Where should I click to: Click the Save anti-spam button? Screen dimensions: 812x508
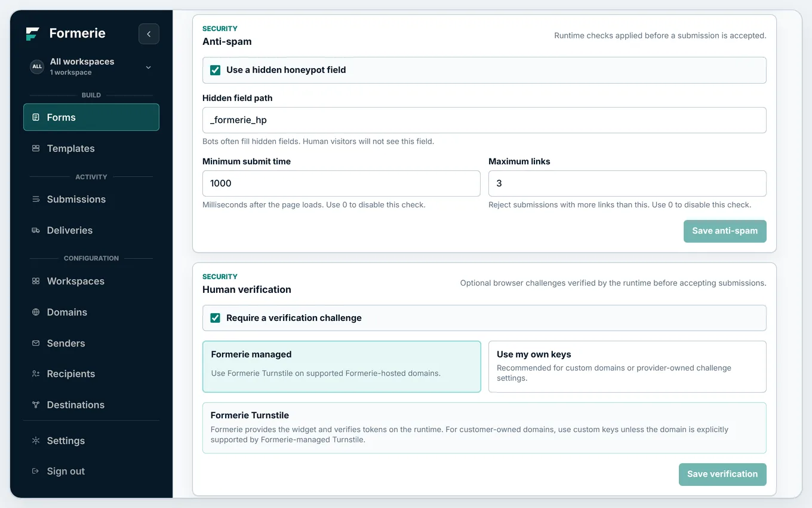coord(725,231)
